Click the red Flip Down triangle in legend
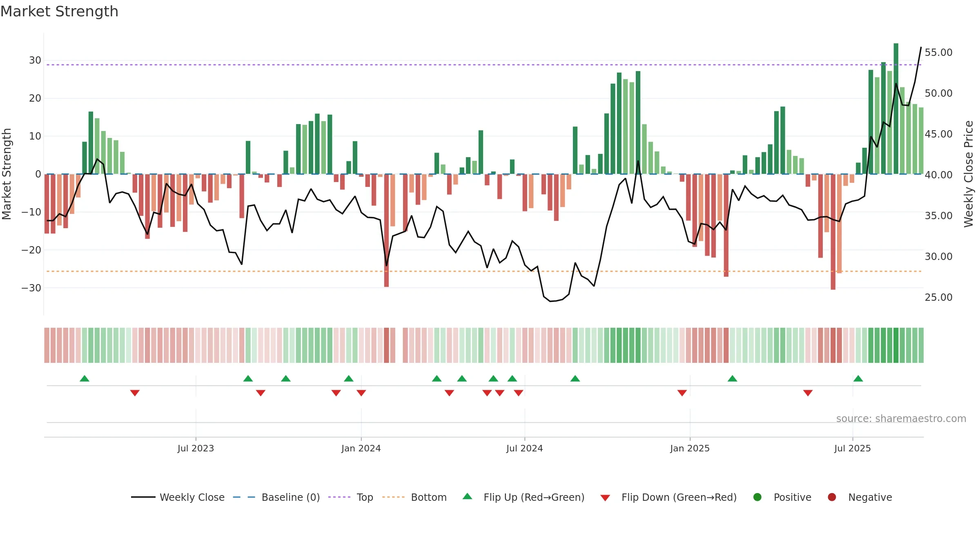The height and width of the screenshot is (551, 980). tap(605, 498)
